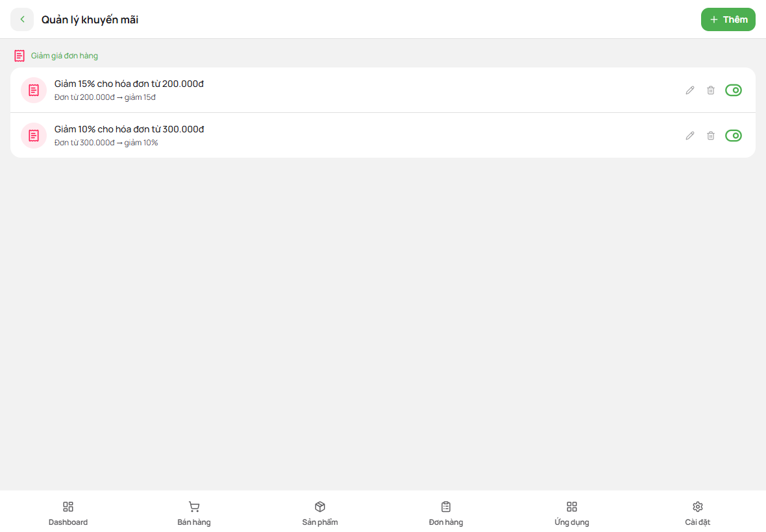766x532 pixels.
Task: Switch to the Bán hàng tab
Action: click(194, 513)
